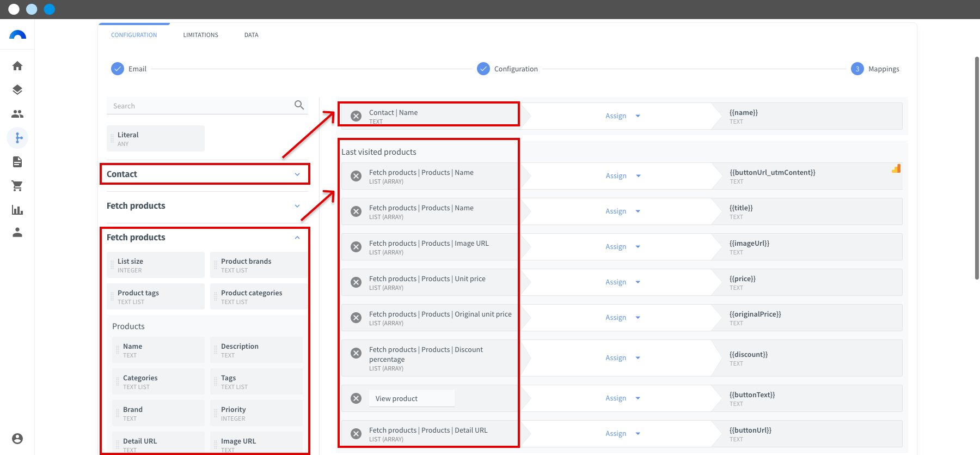Open the single person icon in sidebar

17,233
